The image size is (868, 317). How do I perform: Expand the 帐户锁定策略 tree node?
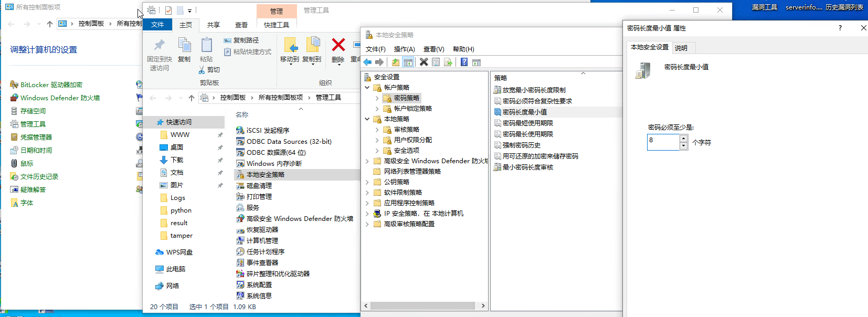(377, 109)
